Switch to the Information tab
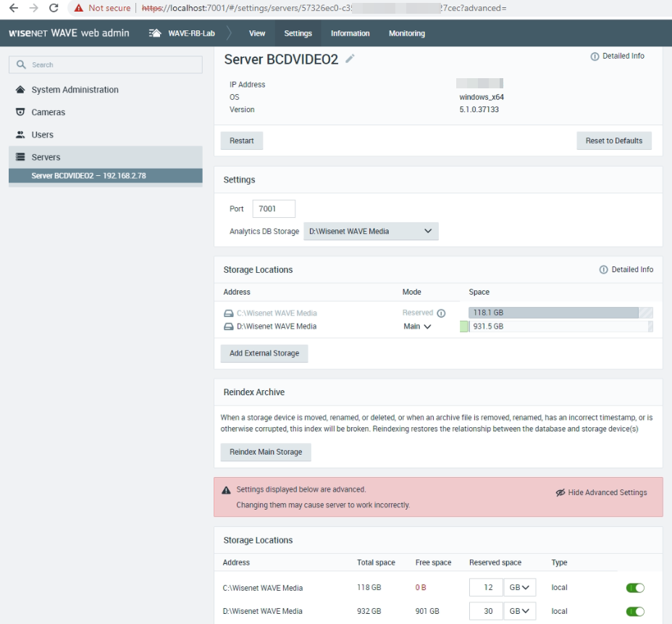Screen dimensions: 672x624 [x=350, y=33]
